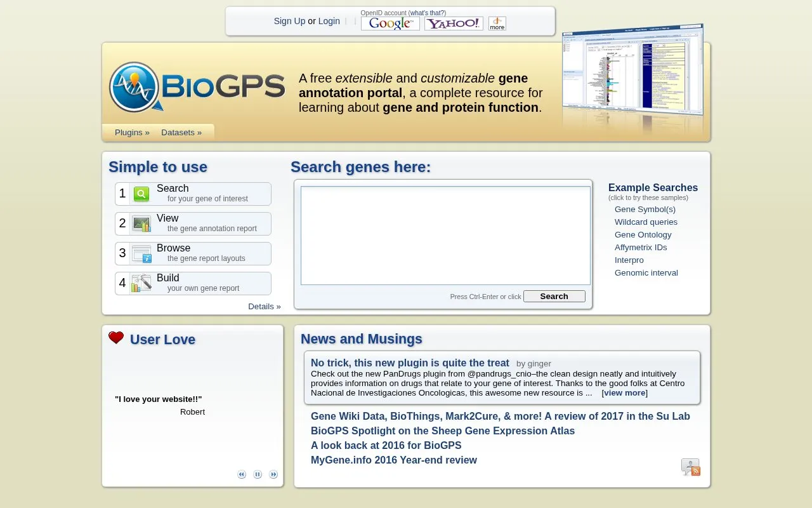Image resolution: width=812 pixels, height=508 pixels.
Task: Pause the testimonial slideshow
Action: pyautogui.click(x=258, y=474)
